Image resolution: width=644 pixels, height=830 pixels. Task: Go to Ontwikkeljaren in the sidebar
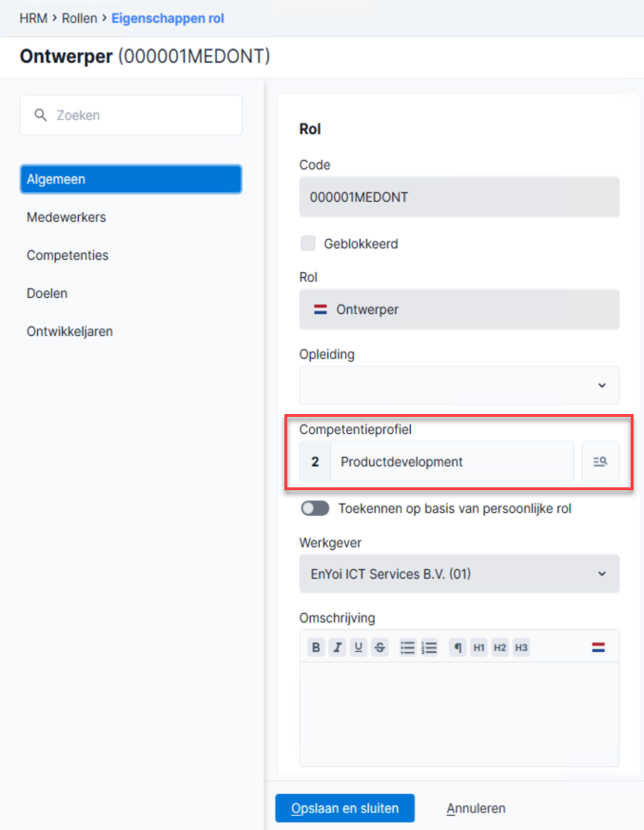pyautogui.click(x=69, y=331)
